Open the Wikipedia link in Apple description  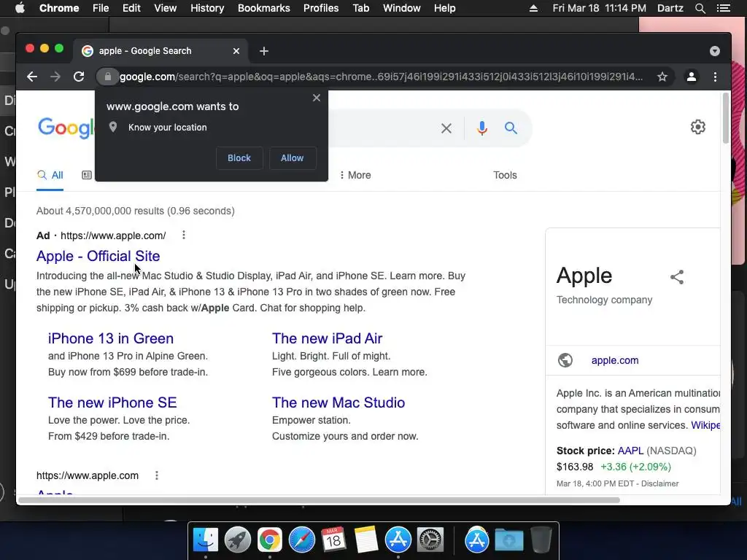click(705, 425)
